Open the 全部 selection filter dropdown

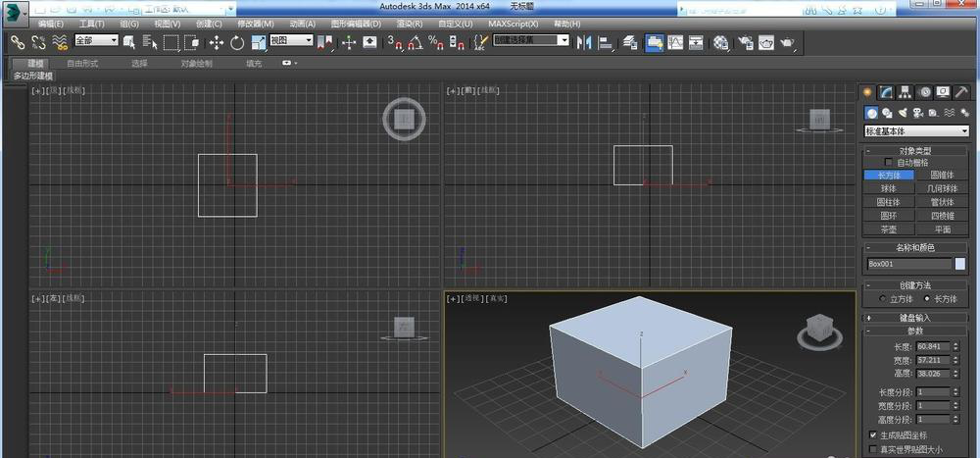96,41
